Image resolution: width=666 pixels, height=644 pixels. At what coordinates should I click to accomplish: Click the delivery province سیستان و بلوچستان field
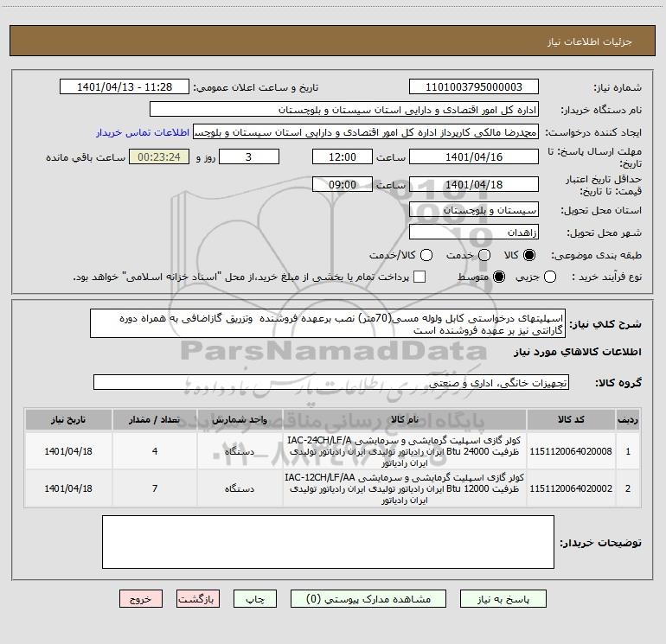pos(474,209)
